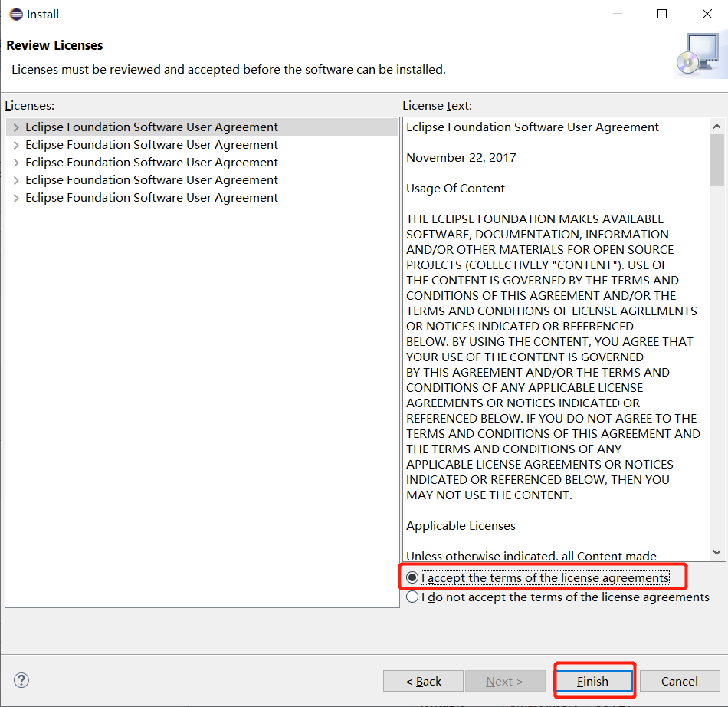728x707 pixels.
Task: Click the license text scrollbar thumb
Action: [717, 159]
